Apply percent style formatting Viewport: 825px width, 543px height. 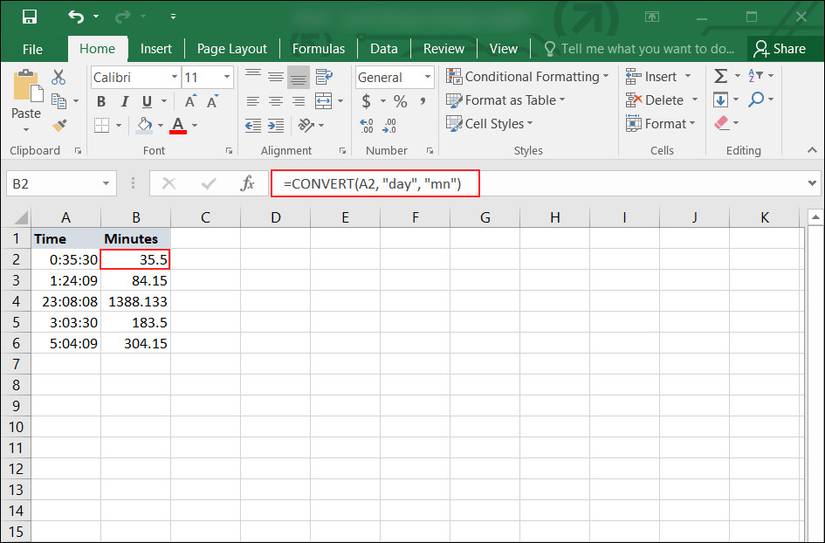click(400, 101)
